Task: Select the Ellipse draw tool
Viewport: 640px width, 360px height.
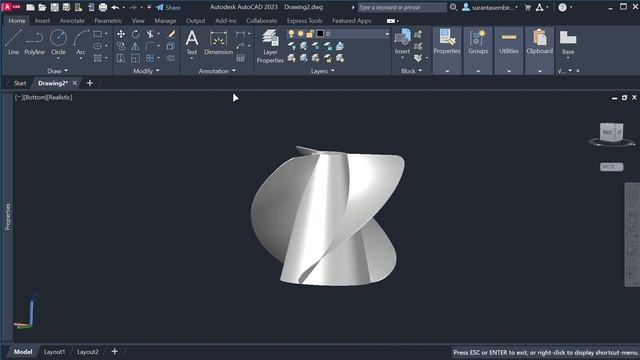Action: (x=98, y=46)
